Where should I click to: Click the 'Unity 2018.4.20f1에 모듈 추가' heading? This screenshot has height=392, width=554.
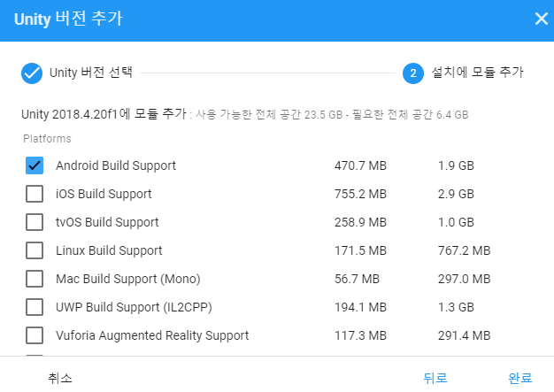click(104, 114)
